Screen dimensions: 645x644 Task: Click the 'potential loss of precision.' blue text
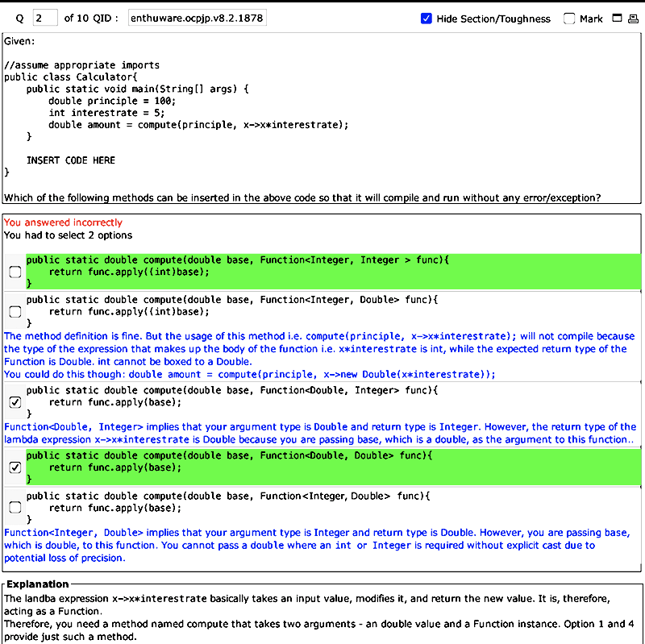[x=64, y=558]
